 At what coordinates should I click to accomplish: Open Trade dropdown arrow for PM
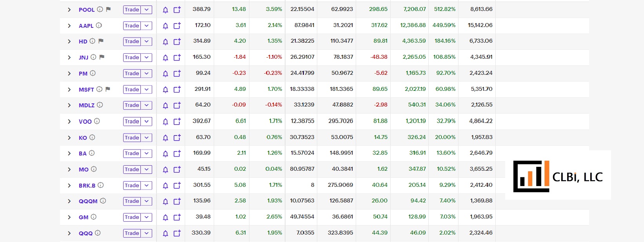click(x=146, y=74)
